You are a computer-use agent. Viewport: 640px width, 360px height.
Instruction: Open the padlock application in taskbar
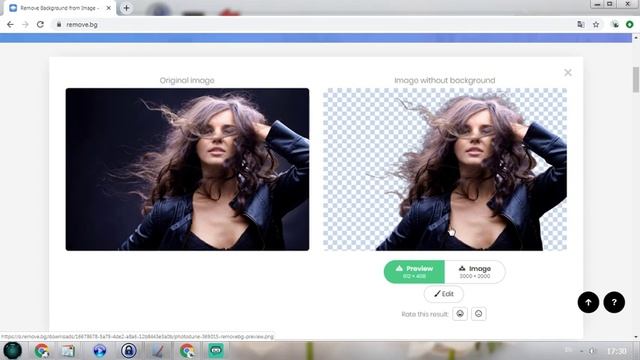129,351
